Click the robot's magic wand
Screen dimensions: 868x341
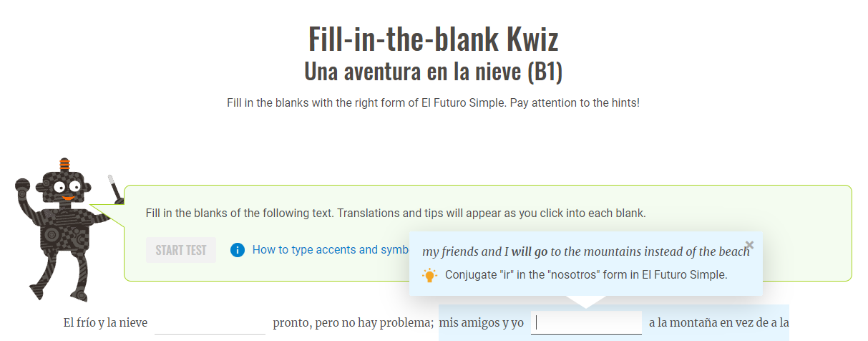(112, 188)
